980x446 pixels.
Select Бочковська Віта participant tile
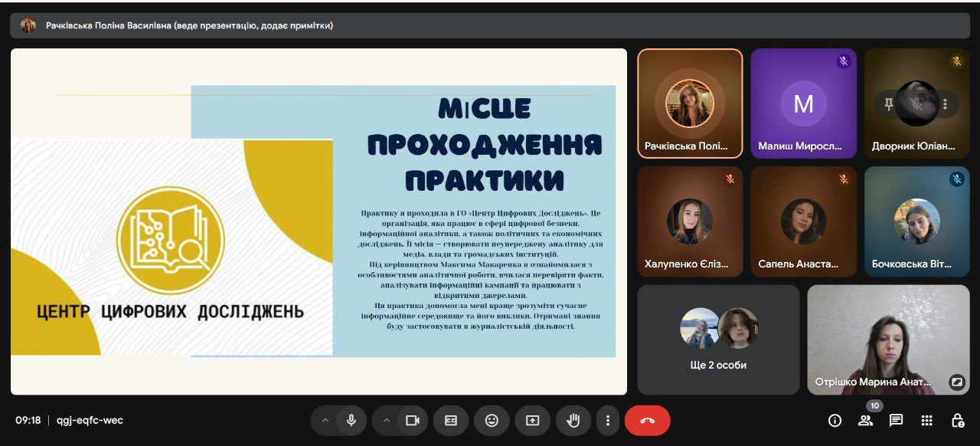point(917,221)
